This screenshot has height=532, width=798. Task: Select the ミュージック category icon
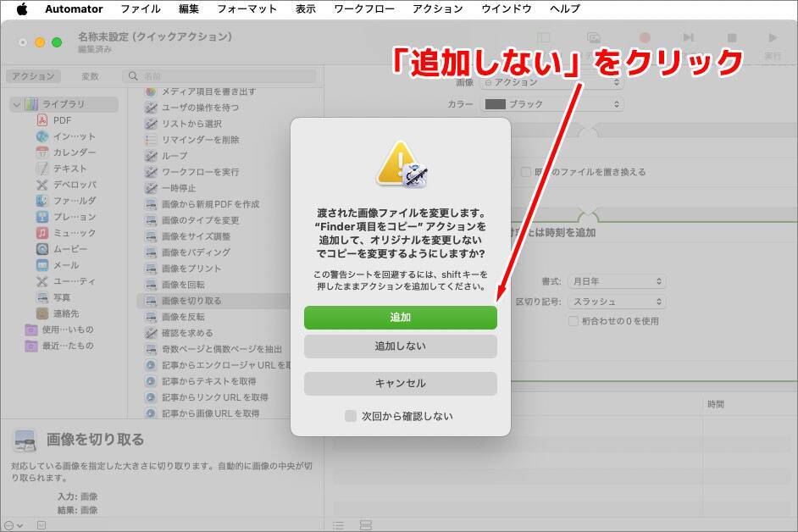click(42, 233)
